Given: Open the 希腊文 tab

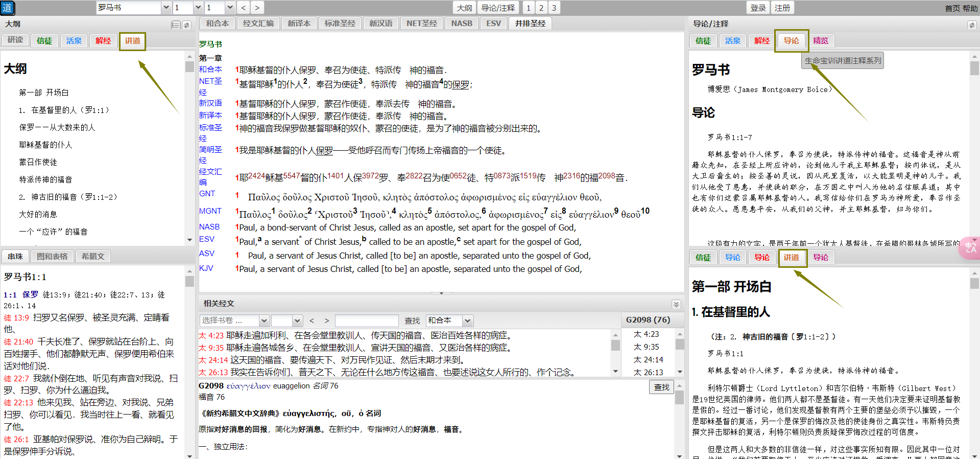Looking at the screenshot, I should pos(93,256).
